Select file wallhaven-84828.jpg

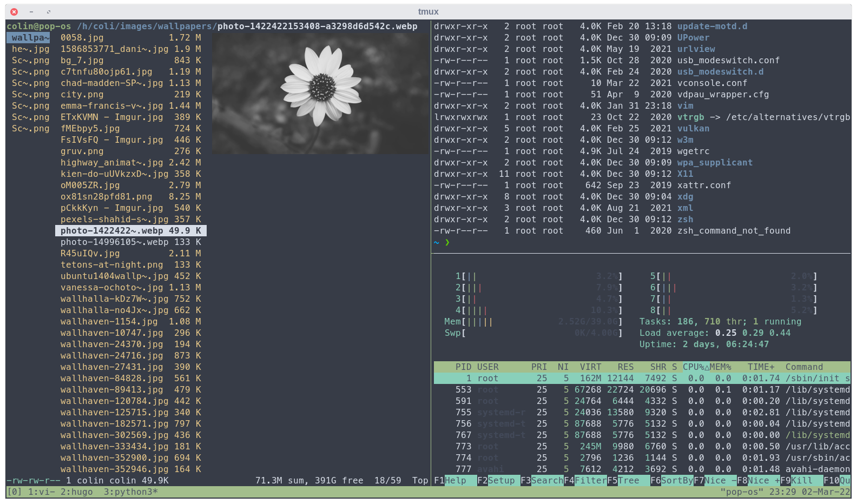click(x=131, y=379)
